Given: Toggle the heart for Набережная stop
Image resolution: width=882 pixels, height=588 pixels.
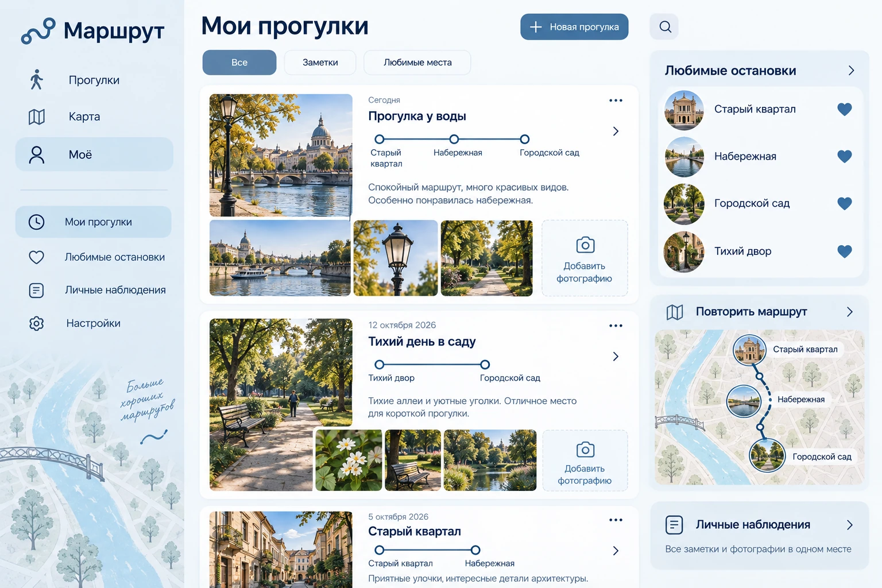Looking at the screenshot, I should coord(844,156).
